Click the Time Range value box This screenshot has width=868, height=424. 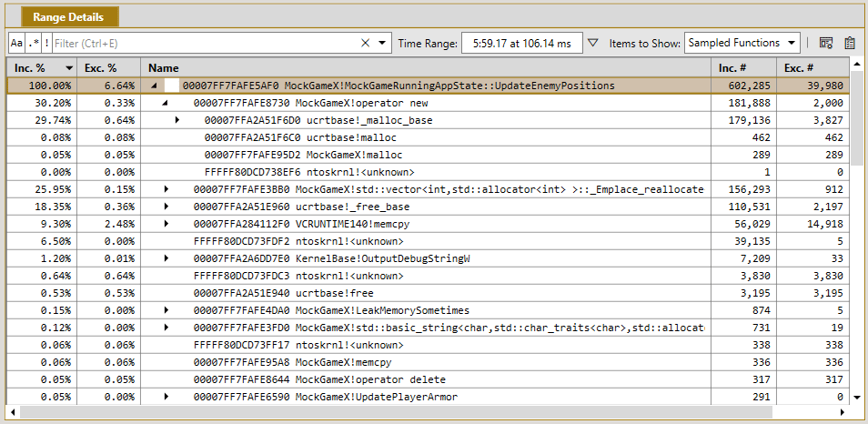(521, 43)
